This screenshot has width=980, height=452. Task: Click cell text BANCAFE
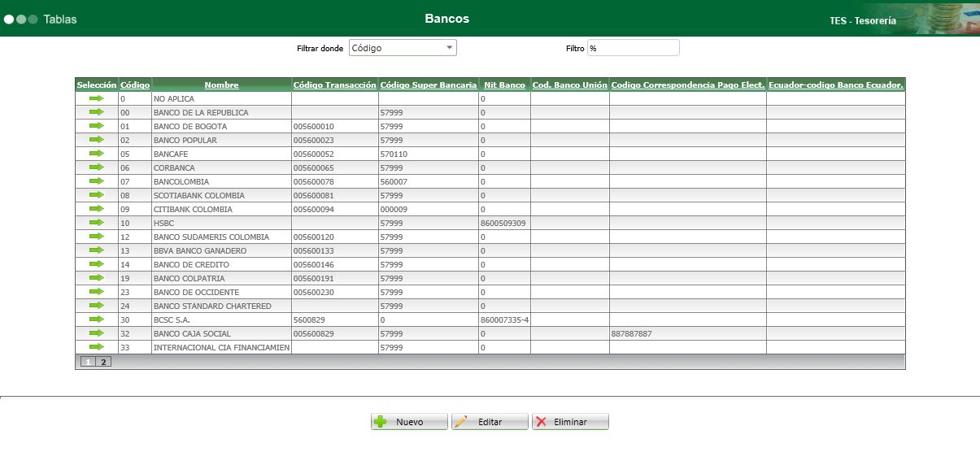[x=171, y=154]
